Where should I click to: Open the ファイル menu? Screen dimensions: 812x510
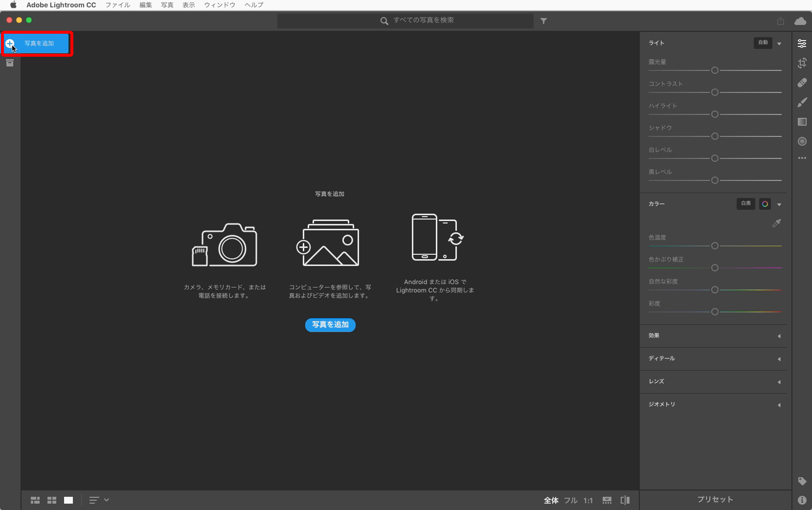coord(118,5)
